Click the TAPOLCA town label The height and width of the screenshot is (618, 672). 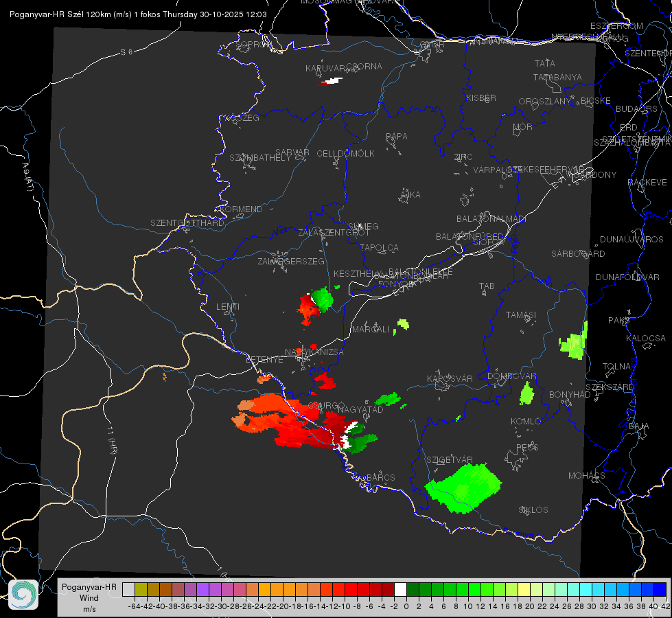tap(379, 248)
